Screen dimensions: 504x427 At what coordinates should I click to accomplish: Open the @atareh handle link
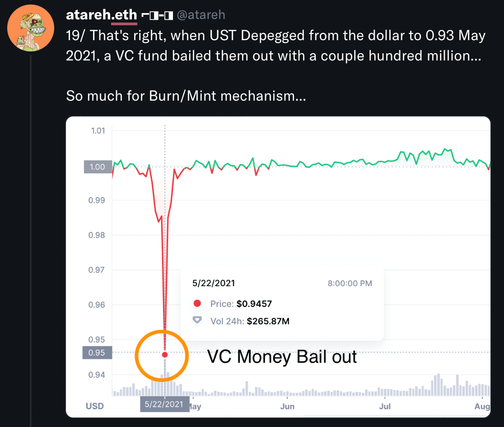201,15
